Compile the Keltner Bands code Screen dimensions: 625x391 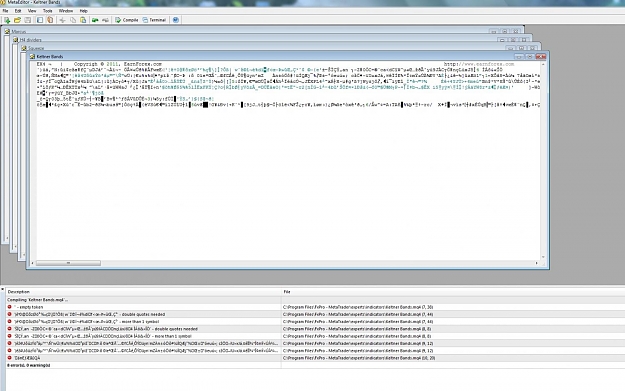click(x=126, y=20)
